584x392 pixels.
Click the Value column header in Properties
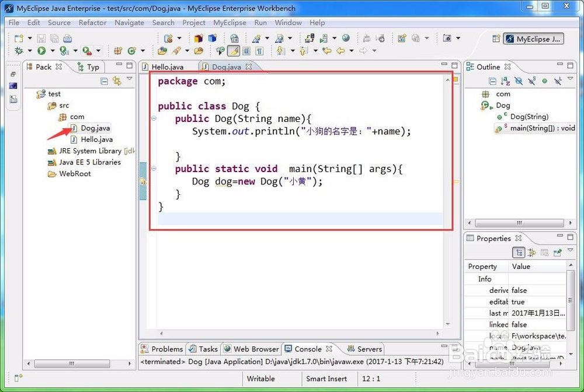(x=537, y=267)
